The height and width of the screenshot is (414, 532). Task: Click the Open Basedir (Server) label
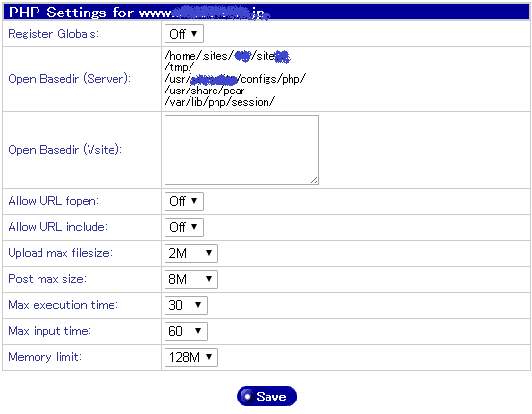click(69, 79)
